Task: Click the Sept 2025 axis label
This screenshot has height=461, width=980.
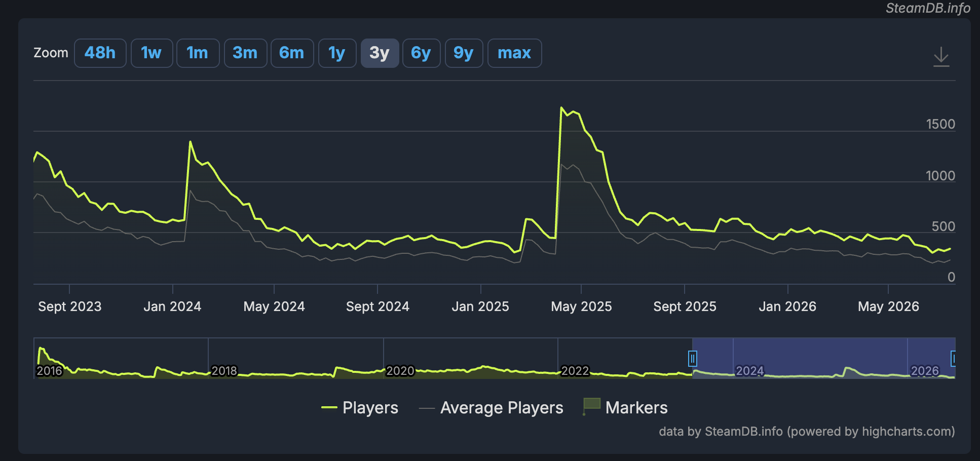Action: tap(685, 306)
